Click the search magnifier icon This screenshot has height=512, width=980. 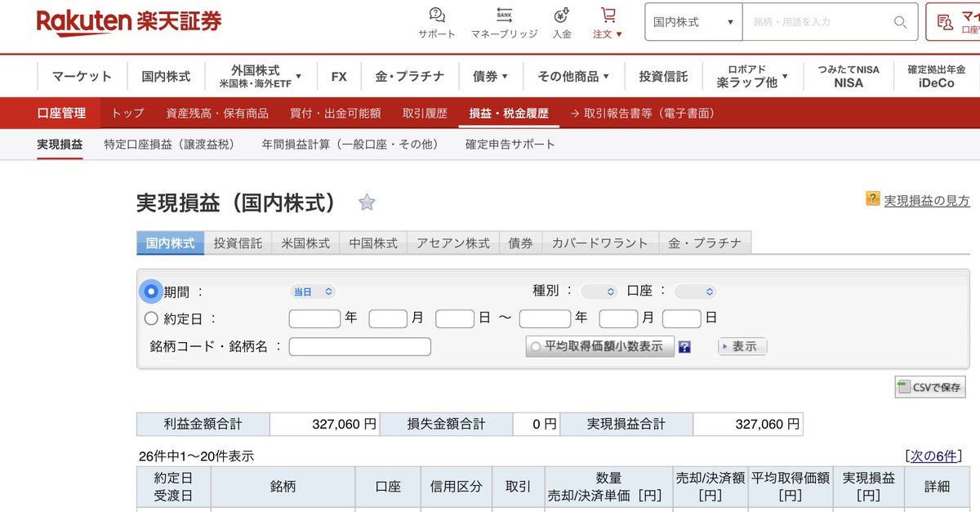(900, 22)
